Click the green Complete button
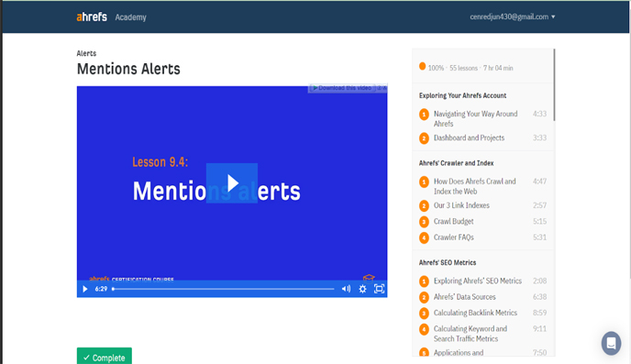This screenshot has width=631, height=364. (x=105, y=357)
